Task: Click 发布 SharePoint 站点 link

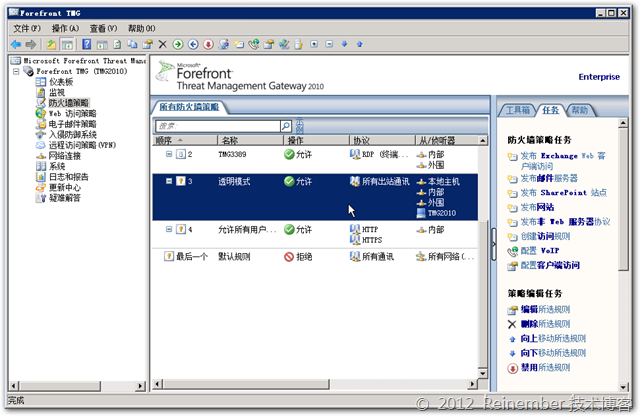Action: (564, 193)
